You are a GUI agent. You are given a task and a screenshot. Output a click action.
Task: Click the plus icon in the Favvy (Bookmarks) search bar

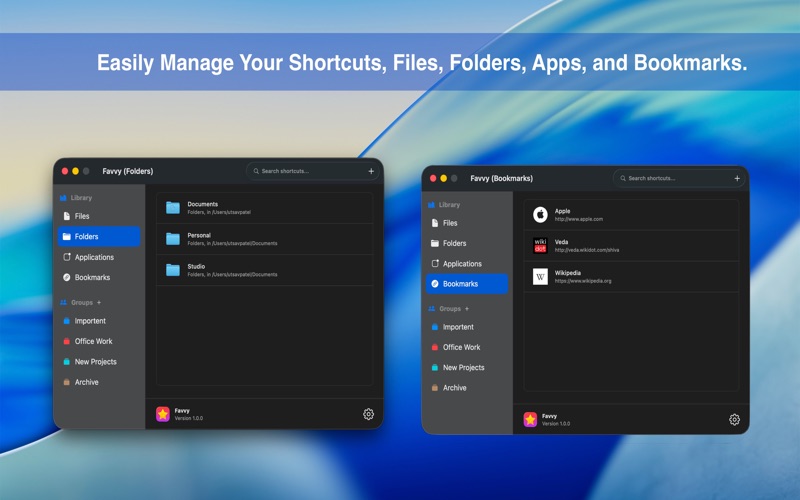(x=737, y=179)
